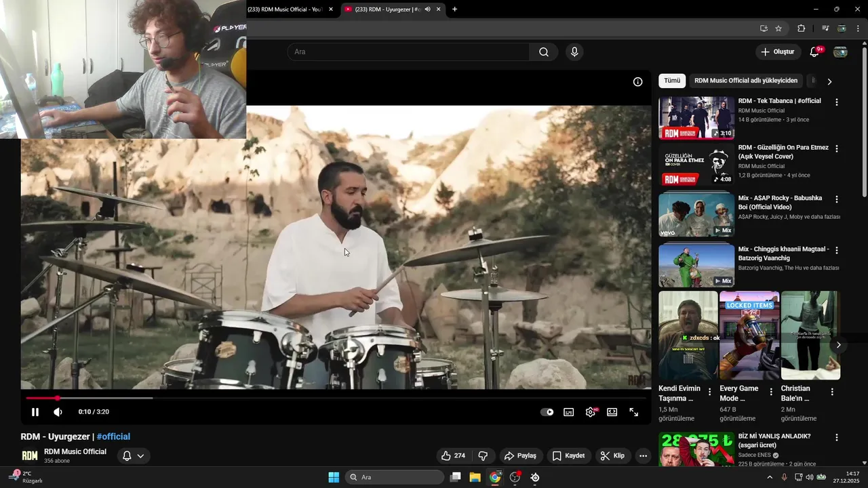The height and width of the screenshot is (488, 868).
Task: Select RDM Music Official adlı yükleyiciden chip
Action: [746, 81]
